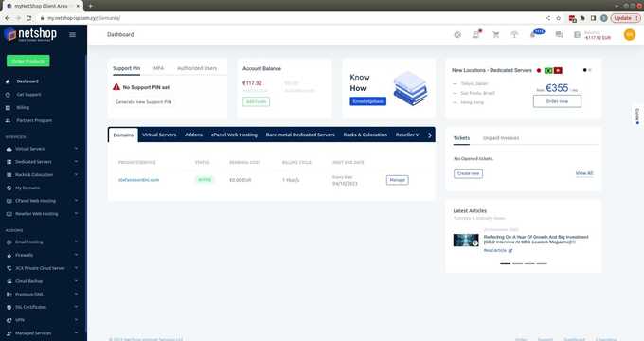Open the Dashboard home icon in sidebar

coord(8,81)
